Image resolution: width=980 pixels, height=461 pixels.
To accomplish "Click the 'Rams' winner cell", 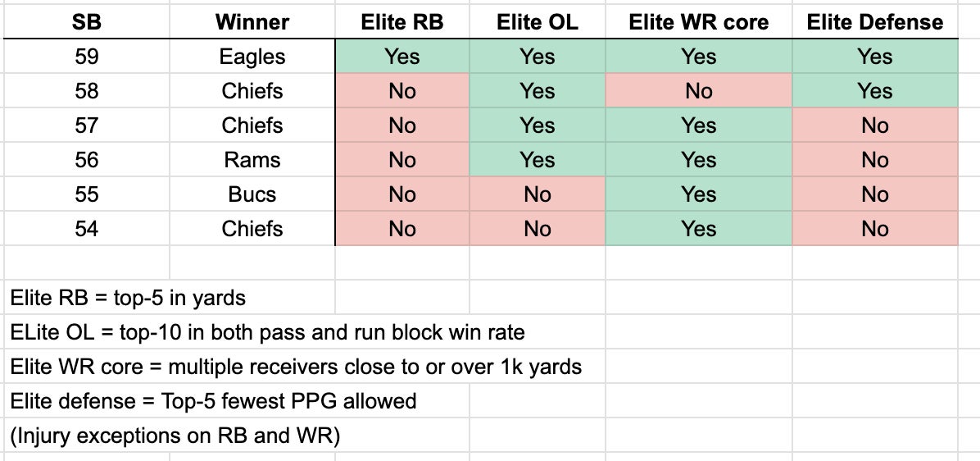I will pyautogui.click(x=252, y=160).
